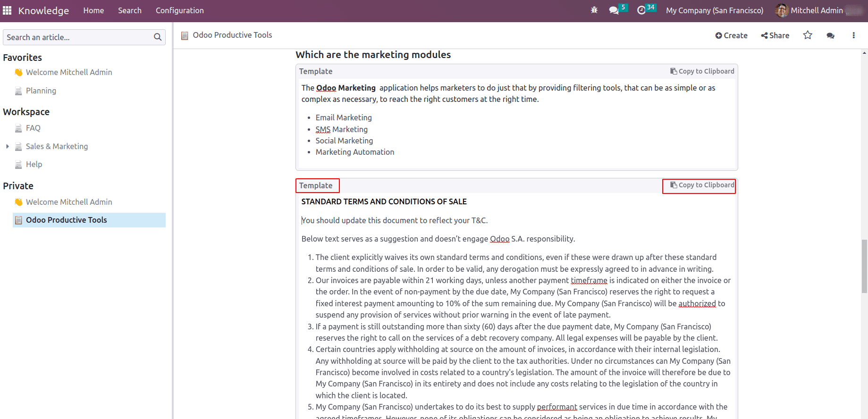The width and height of the screenshot is (868, 419).
Task: Click 'You should update this document' line
Action: pyautogui.click(x=395, y=220)
